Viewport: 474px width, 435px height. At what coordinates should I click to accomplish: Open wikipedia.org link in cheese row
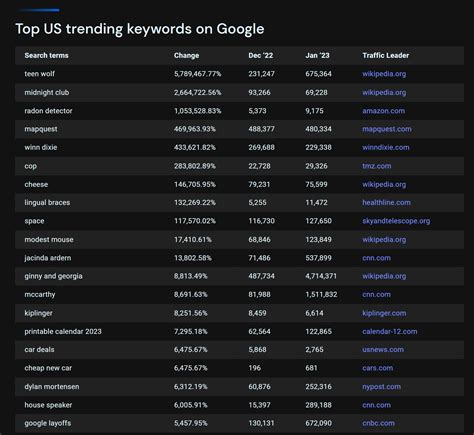click(384, 184)
